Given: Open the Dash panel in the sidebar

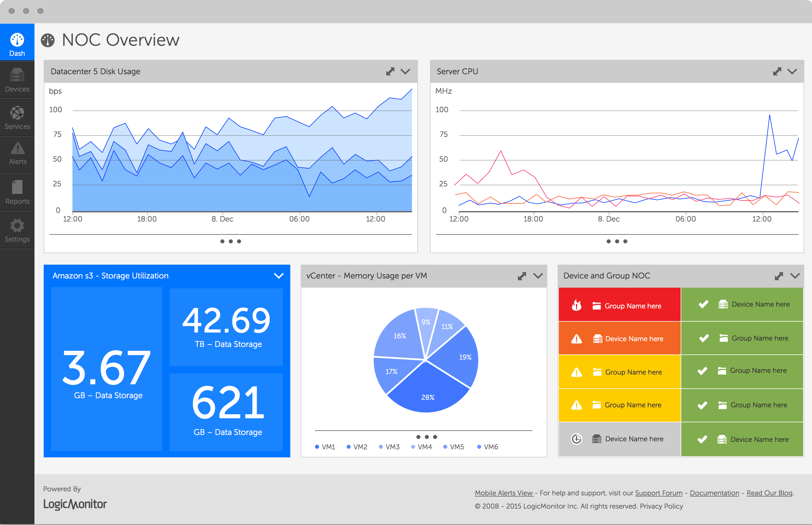Looking at the screenshot, I should click(x=17, y=42).
